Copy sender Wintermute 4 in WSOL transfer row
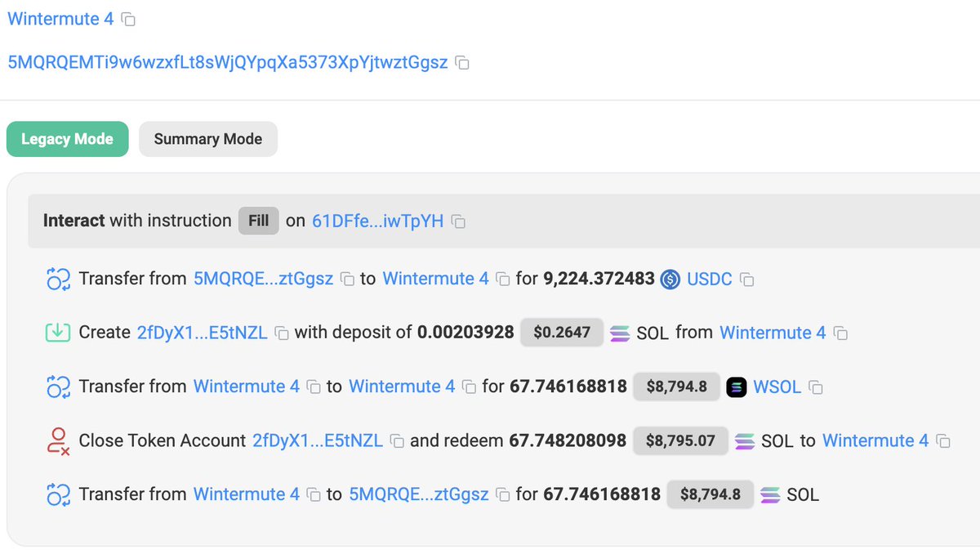This screenshot has width=980, height=550. click(x=314, y=387)
